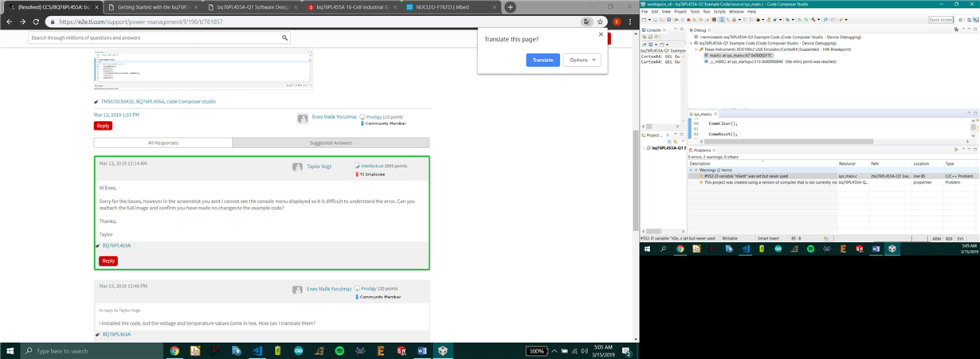The width and height of the screenshot is (980, 359).
Task: Switch to the Suggested Answers tab
Action: point(331,143)
